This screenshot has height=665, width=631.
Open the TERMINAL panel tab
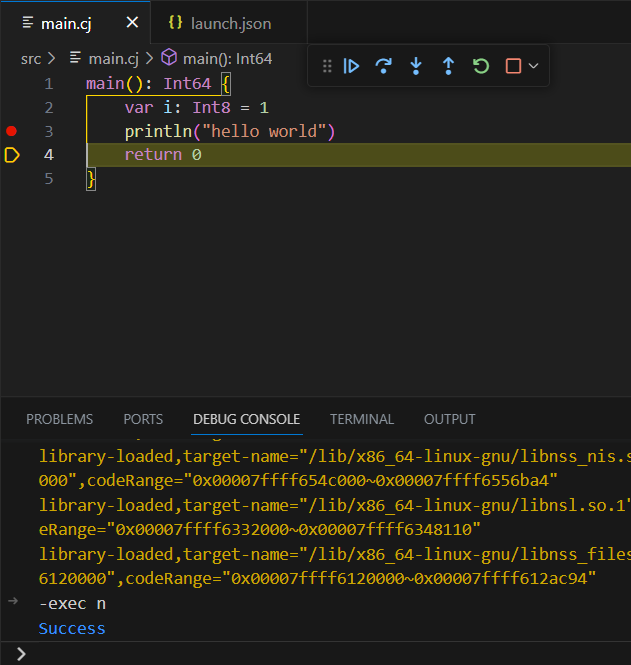(362, 419)
